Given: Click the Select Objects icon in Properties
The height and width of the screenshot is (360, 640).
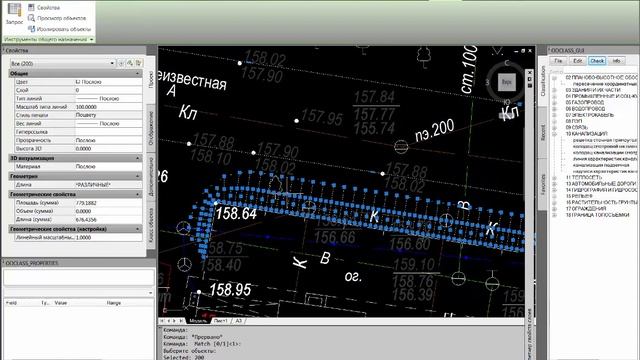Looking at the screenshot, I should (x=130, y=63).
